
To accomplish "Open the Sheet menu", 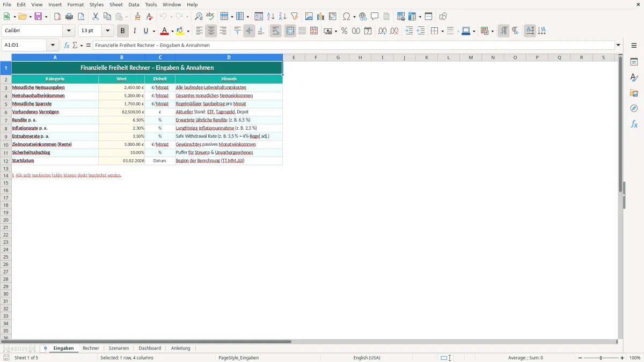I will (116, 4).
